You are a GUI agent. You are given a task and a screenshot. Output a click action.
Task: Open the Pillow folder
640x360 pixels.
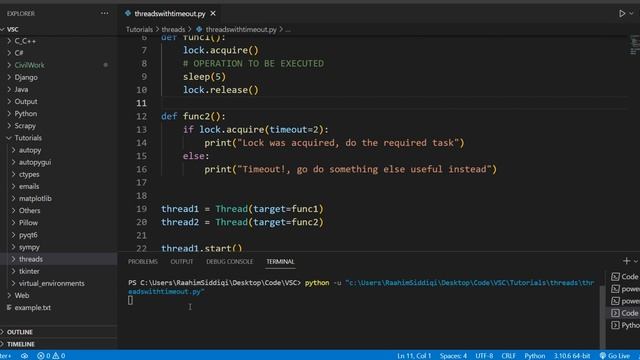coord(28,223)
